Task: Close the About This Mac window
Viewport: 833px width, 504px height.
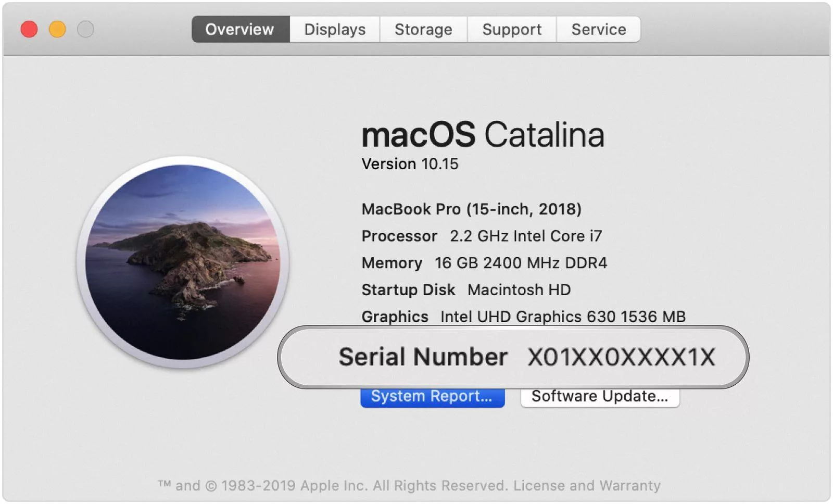Action: point(30,29)
